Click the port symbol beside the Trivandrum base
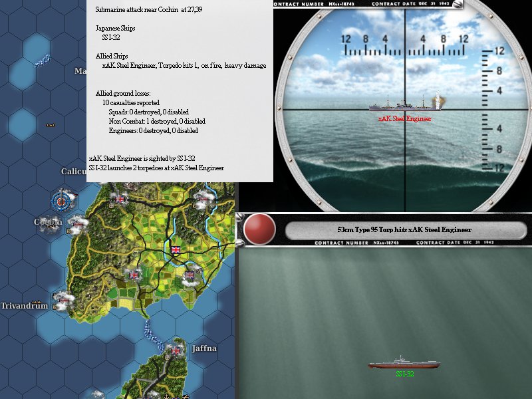Screen dimensions: 532x399 pos(56,307)
